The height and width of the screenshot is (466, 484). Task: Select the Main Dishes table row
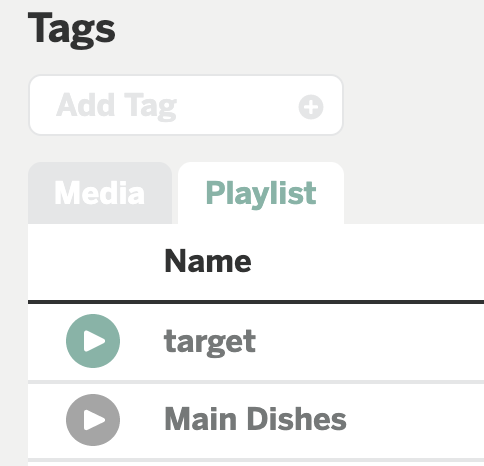point(256,421)
